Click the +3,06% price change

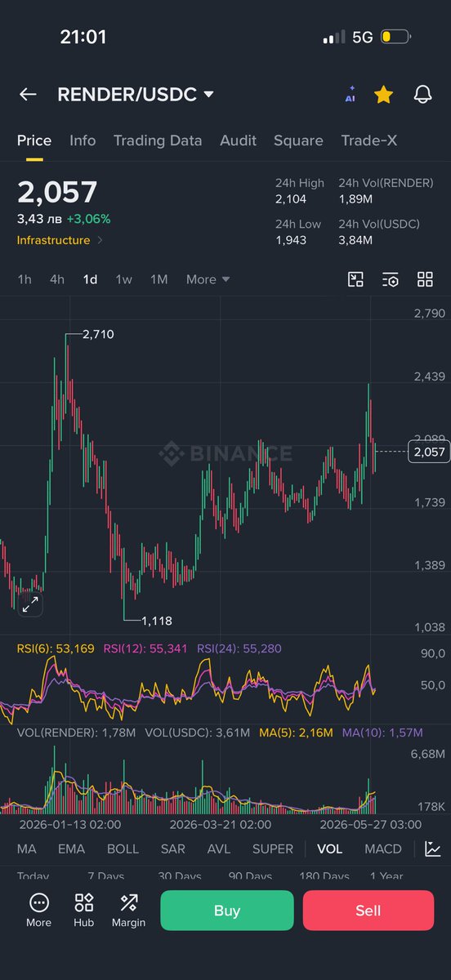[x=89, y=219]
